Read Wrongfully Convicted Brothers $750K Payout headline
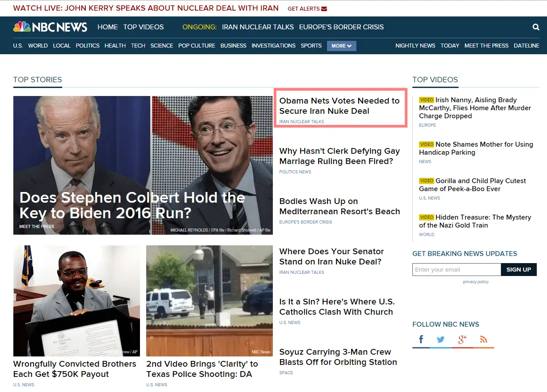This screenshot has height=392, width=547. (x=75, y=369)
